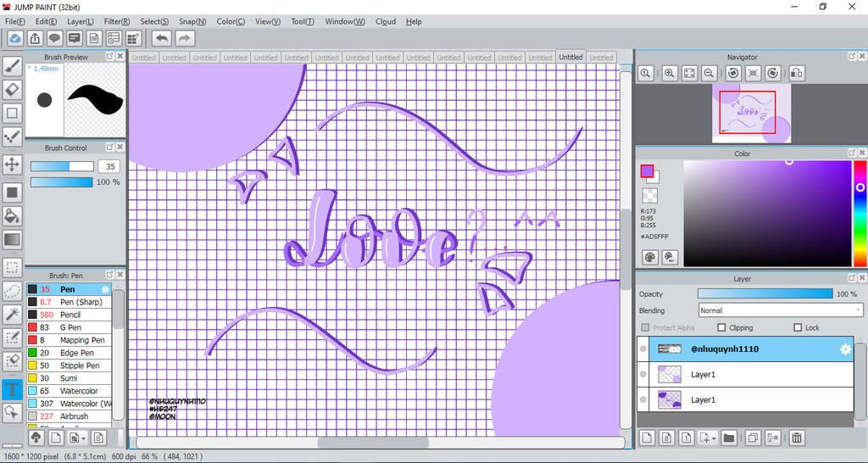Select the Eraser tool
868x463 pixels.
pyautogui.click(x=12, y=89)
